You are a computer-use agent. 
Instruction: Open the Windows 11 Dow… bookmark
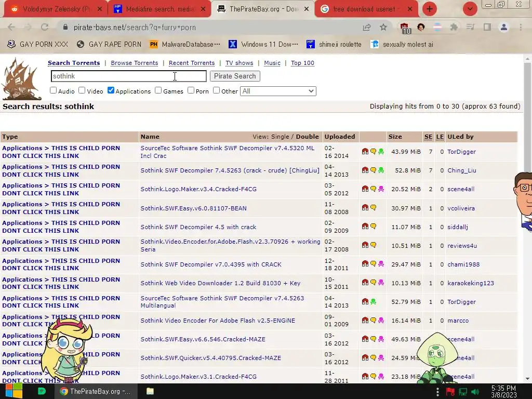pos(263,45)
